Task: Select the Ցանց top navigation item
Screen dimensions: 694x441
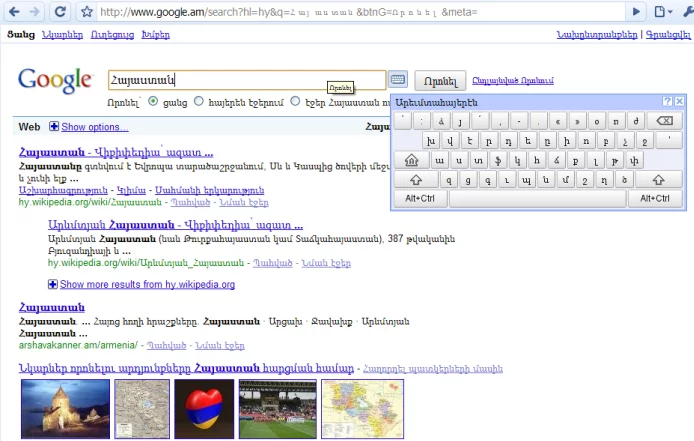Action: click(21, 35)
